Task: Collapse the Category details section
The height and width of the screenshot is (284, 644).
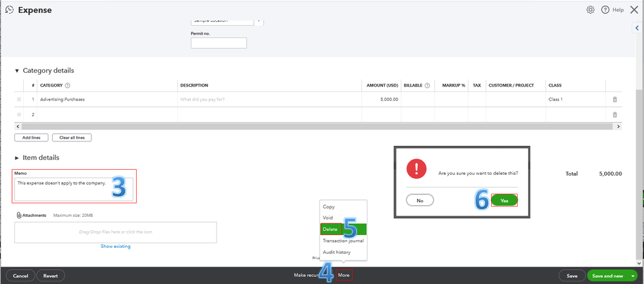Action: pos(17,71)
